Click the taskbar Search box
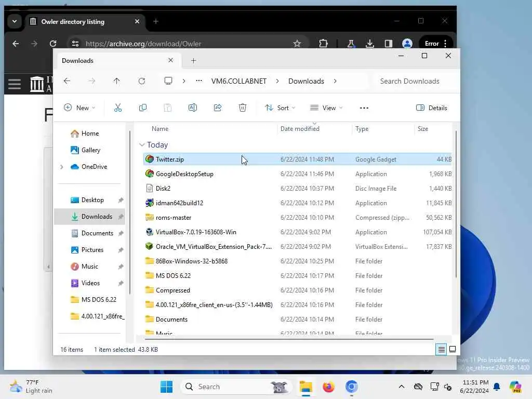 [236, 387]
